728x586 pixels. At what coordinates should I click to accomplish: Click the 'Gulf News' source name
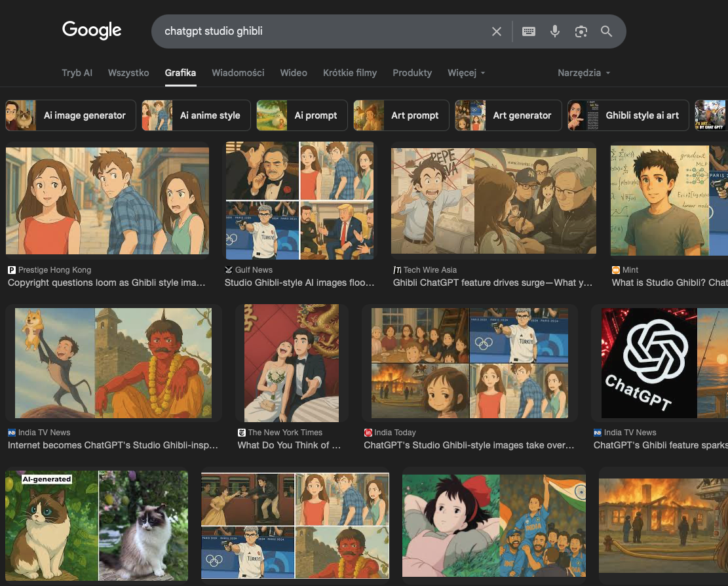[254, 270]
